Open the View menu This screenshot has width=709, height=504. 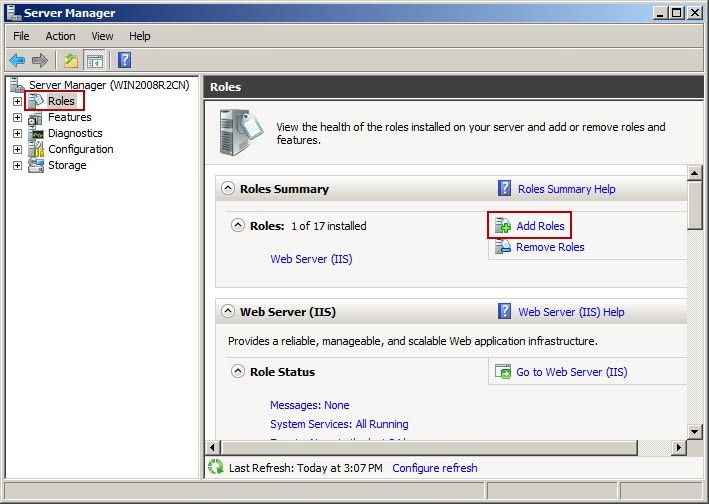[x=102, y=36]
